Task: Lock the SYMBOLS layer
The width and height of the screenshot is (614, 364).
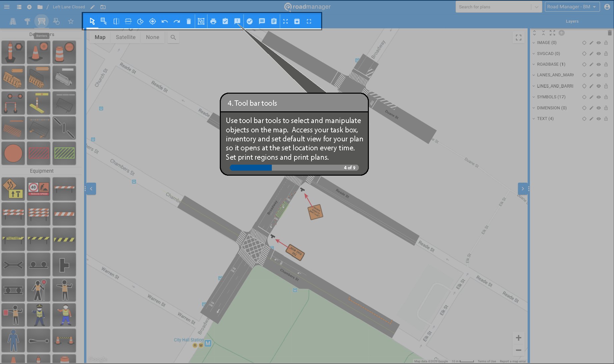Action: point(606,97)
